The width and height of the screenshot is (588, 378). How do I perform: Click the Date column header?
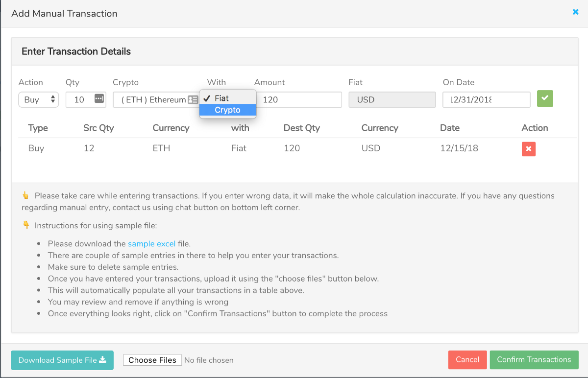pyautogui.click(x=449, y=128)
